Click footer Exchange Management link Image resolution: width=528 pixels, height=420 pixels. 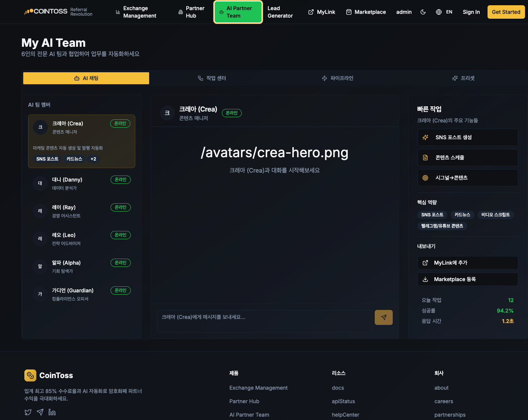tap(259, 388)
